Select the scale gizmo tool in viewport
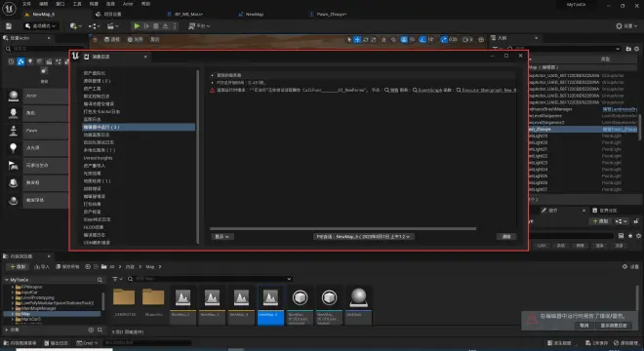Screen dimensions: 644x351 374,39
